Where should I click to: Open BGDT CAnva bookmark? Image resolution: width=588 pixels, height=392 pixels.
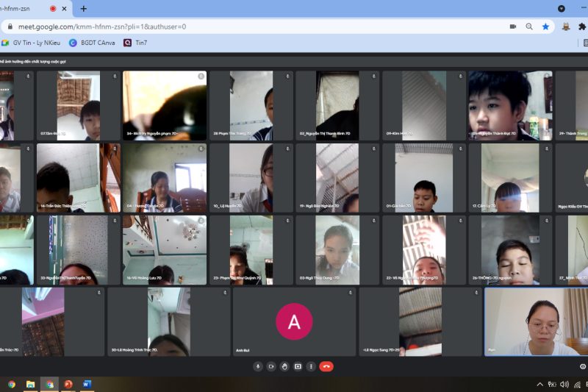(x=93, y=43)
